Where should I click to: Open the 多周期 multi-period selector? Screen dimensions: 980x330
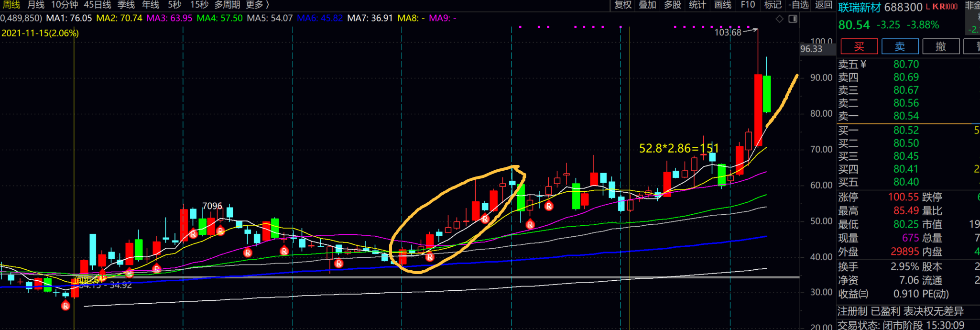pos(227,5)
